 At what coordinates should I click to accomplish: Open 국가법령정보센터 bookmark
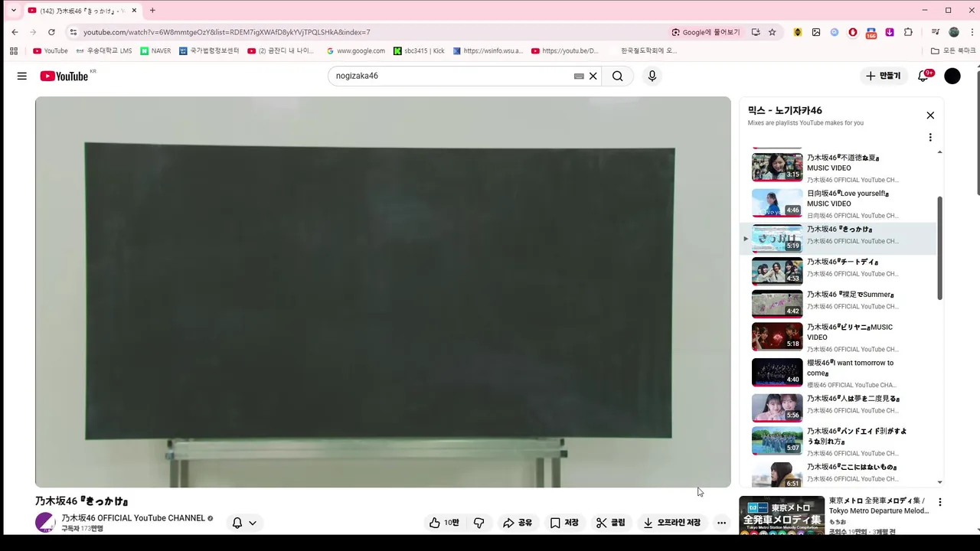point(209,51)
